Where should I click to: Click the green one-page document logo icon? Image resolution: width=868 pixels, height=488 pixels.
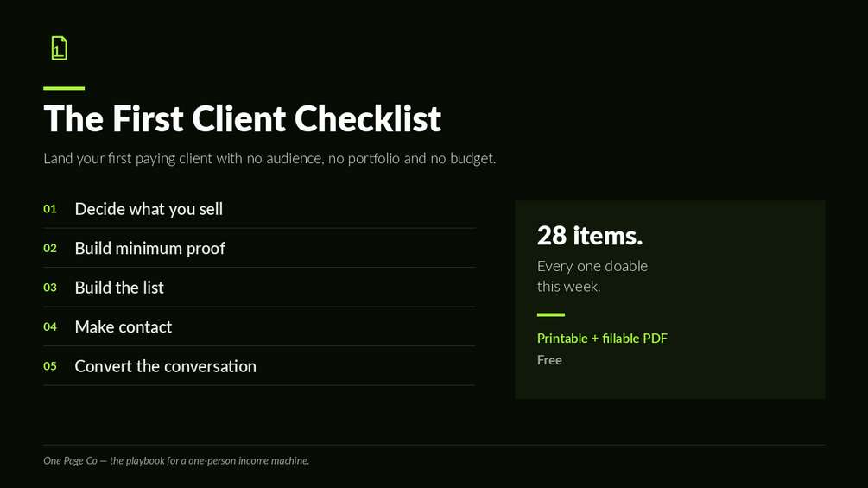60,48
